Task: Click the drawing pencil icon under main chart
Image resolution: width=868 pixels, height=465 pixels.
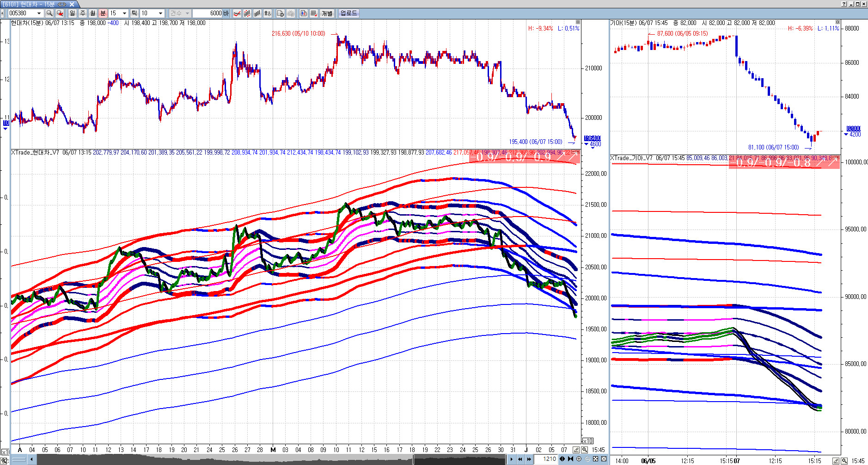Action: pyautogui.click(x=576, y=450)
